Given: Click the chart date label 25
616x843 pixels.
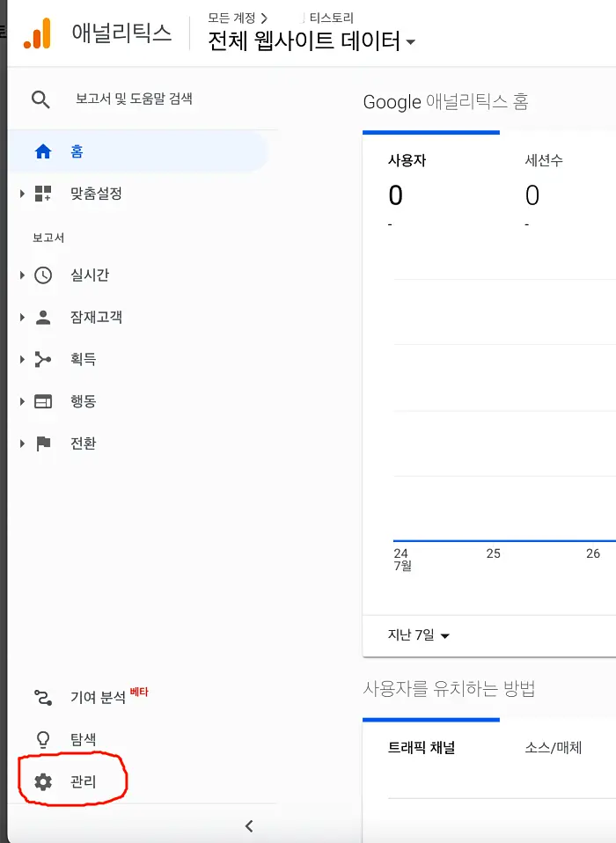Looking at the screenshot, I should 494,553.
